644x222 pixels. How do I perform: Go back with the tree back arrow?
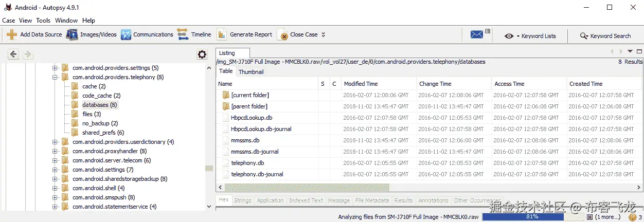(13, 54)
